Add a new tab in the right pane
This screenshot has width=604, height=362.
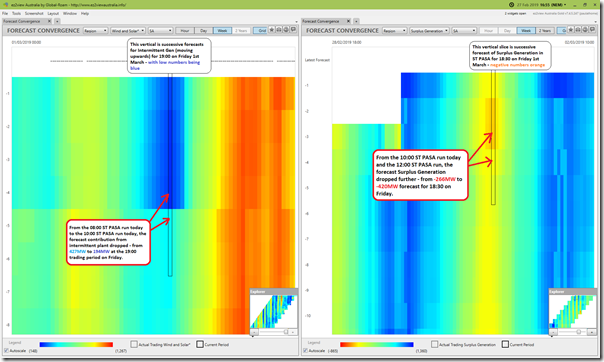point(356,21)
